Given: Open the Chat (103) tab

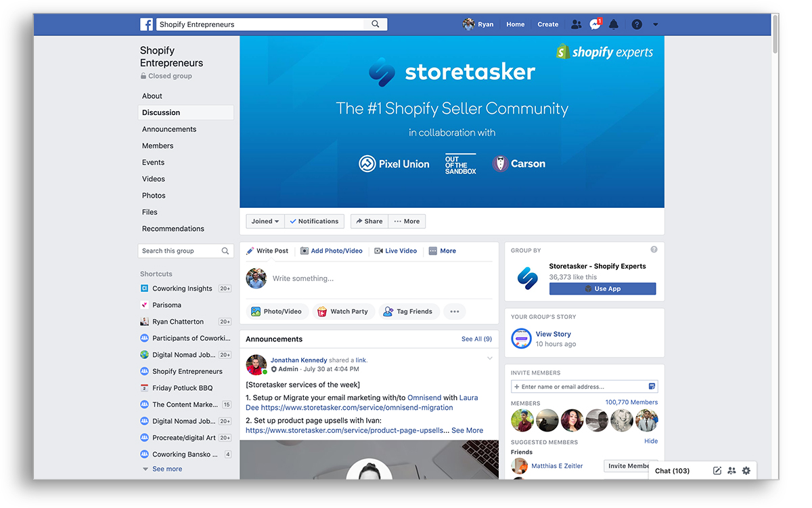Looking at the screenshot, I should coord(672,471).
